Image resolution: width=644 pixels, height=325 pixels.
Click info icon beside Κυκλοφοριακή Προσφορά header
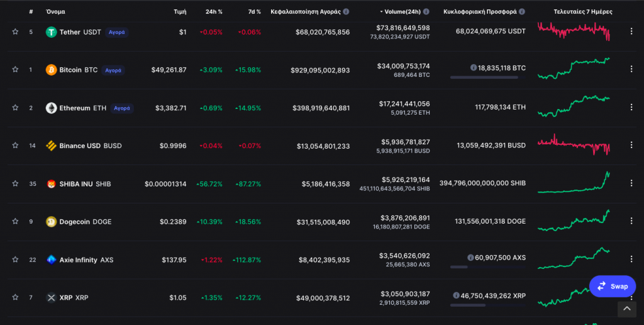coord(522,11)
